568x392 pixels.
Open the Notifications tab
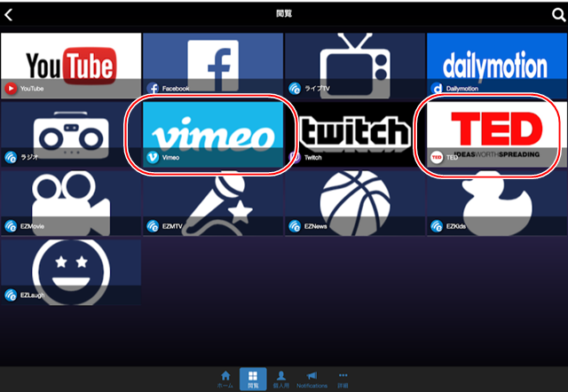(312, 380)
